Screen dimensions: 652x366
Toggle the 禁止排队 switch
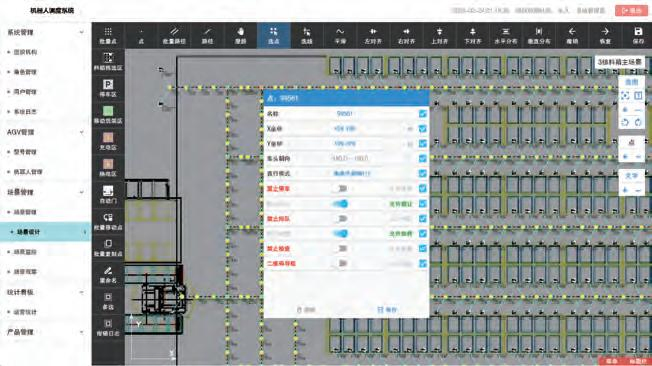tap(341, 219)
